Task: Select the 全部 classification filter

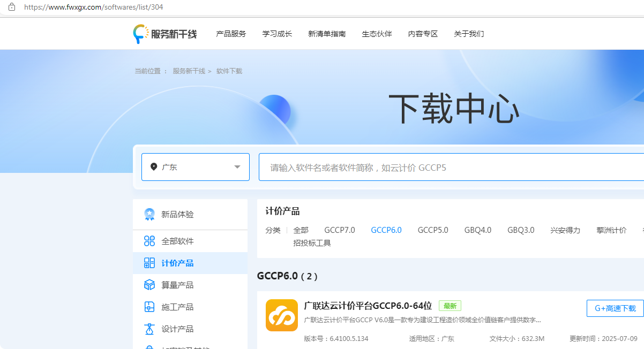Action: pos(300,230)
